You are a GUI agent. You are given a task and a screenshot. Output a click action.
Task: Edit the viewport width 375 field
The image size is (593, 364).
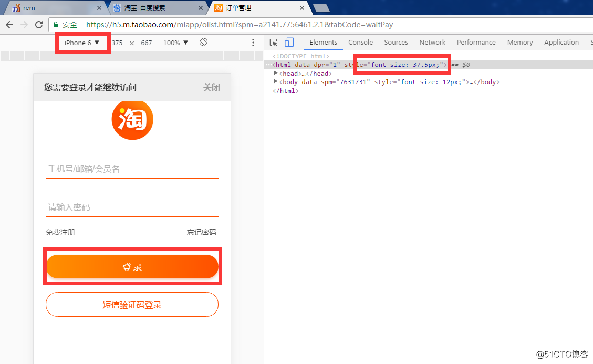tap(117, 43)
